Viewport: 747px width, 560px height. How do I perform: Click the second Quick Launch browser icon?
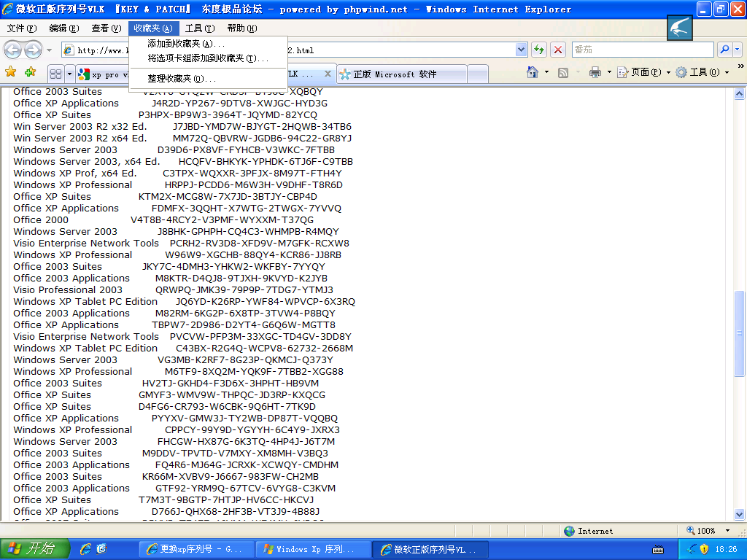tap(101, 549)
